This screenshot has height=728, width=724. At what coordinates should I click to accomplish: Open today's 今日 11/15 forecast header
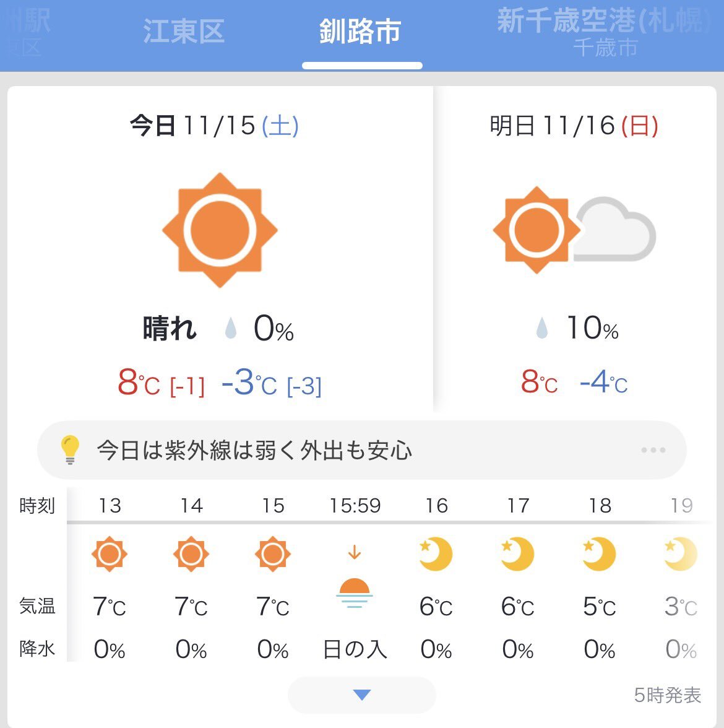pos(214,126)
